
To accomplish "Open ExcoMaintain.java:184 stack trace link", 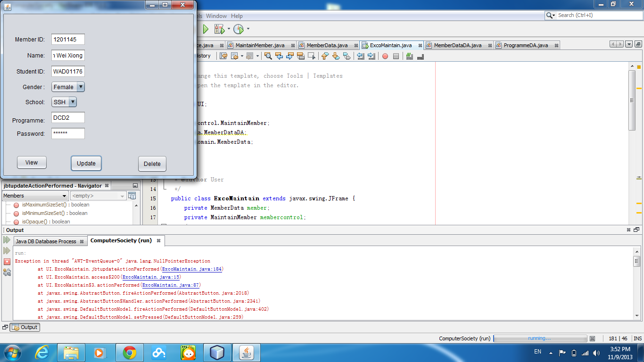I will (192, 269).
